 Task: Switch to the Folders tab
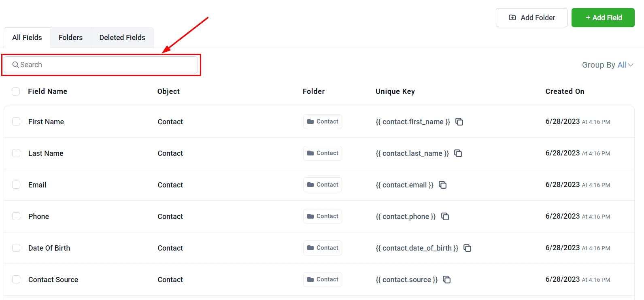(70, 38)
